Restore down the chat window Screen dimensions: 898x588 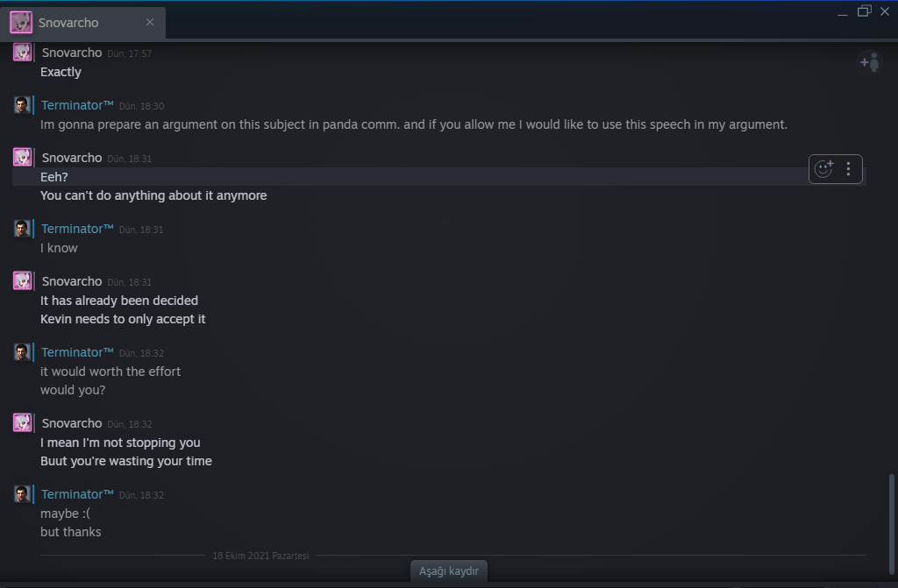[x=864, y=11]
